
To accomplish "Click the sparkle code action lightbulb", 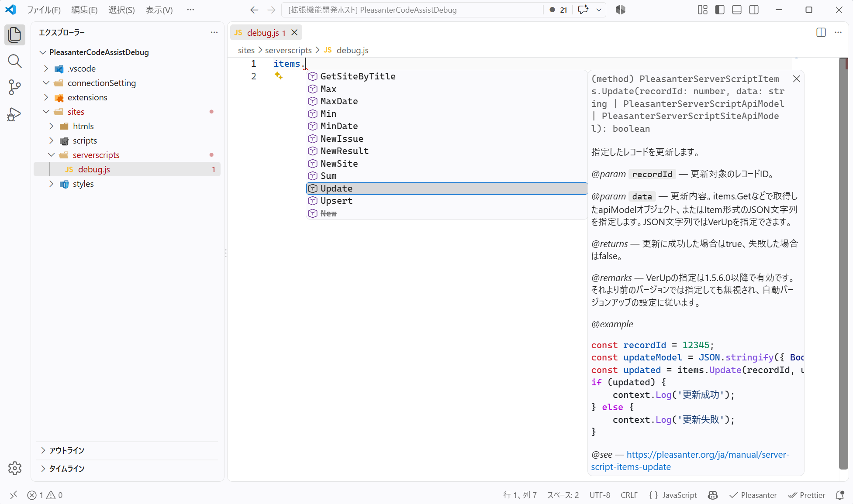I will point(278,76).
